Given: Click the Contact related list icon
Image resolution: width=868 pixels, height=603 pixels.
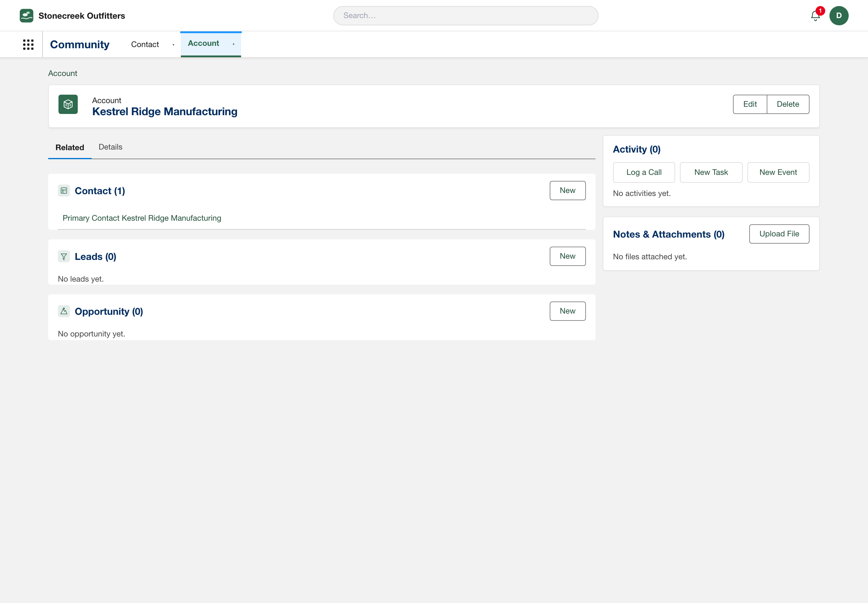Looking at the screenshot, I should tap(64, 191).
